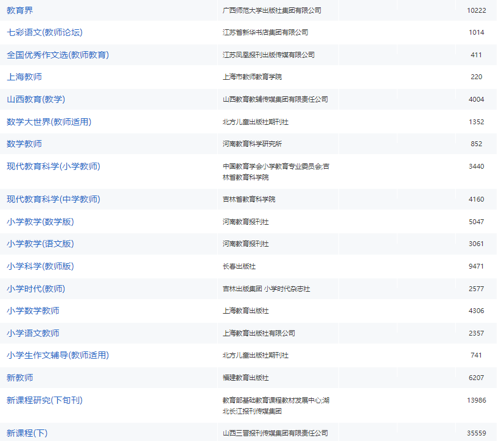Click publisher 上海市教师教育学院
This screenshot has width=504, height=441.
(253, 77)
